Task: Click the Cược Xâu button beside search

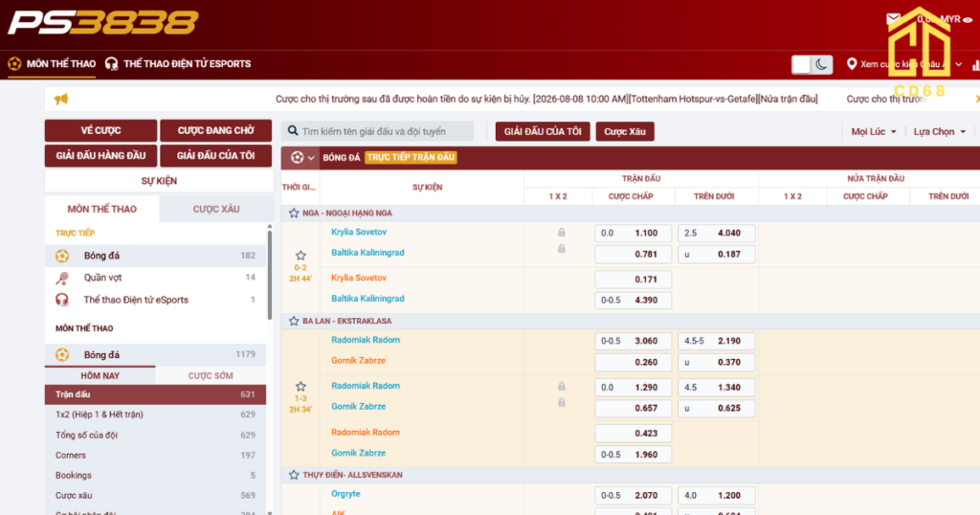Action: (625, 131)
